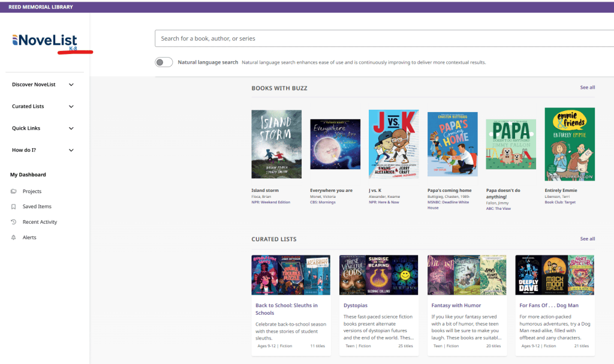Click the Everywhere you are title link
Viewport: 614px width, 364px height.
(331, 191)
